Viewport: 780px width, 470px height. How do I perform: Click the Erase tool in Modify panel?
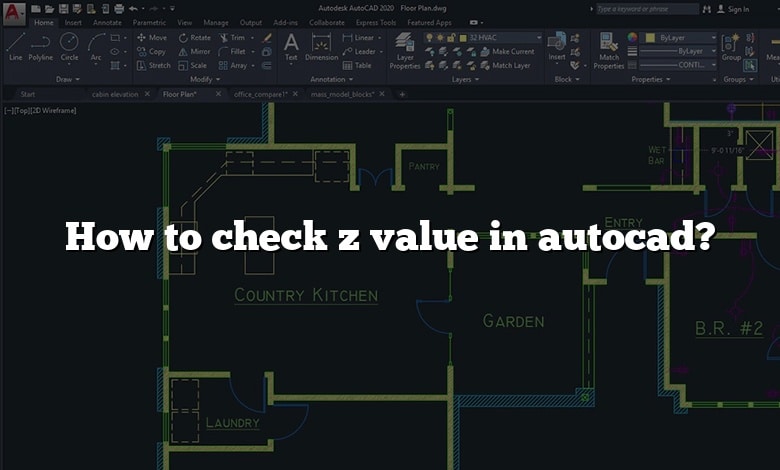pyautogui.click(x=267, y=37)
